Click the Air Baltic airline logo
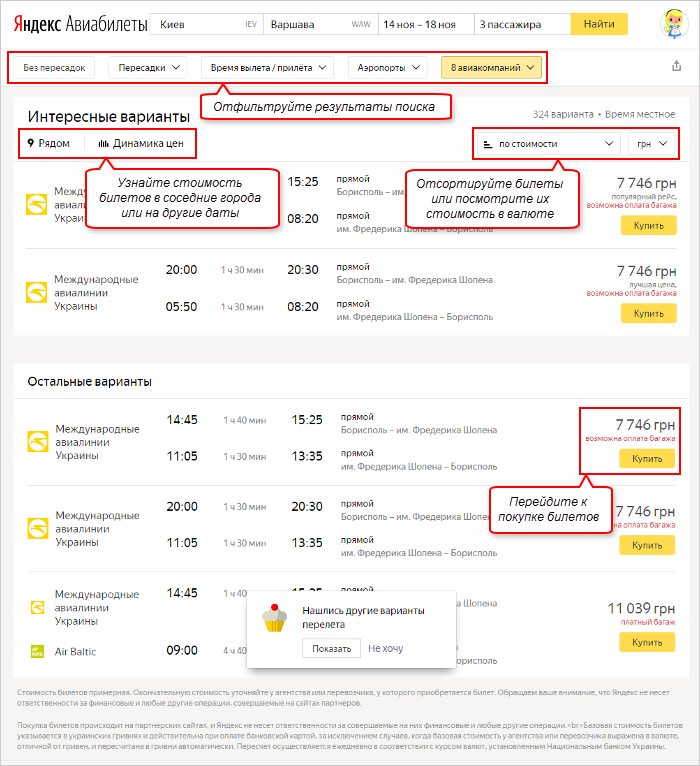 tap(38, 651)
